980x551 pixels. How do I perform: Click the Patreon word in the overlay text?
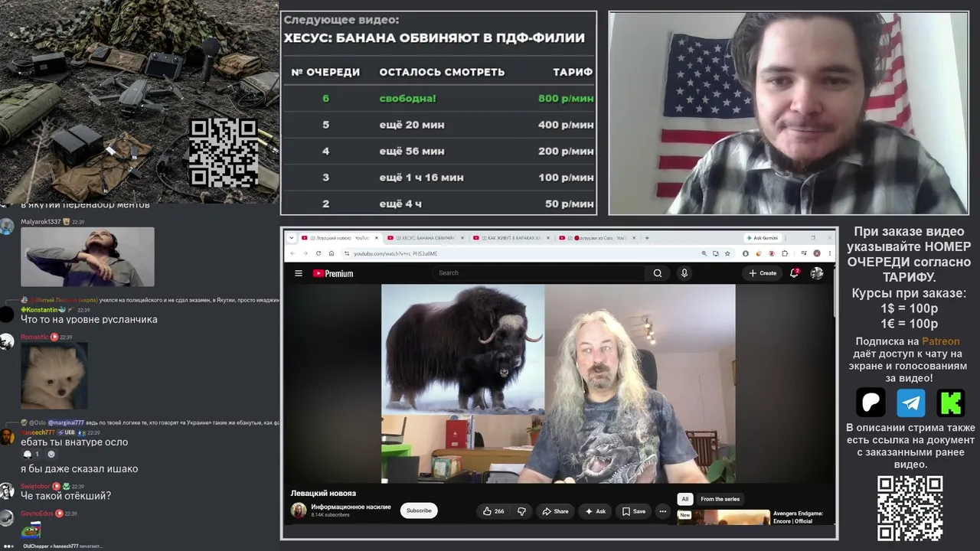pos(940,341)
